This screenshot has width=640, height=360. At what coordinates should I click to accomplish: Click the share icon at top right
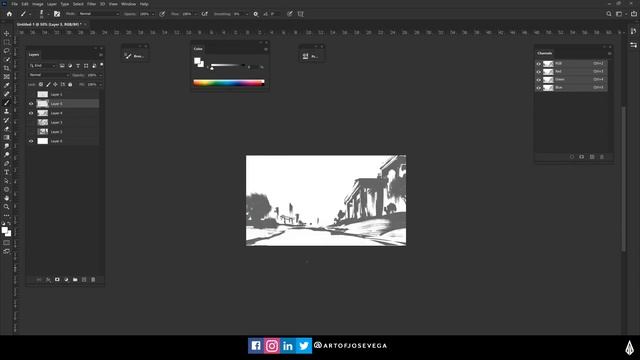pyautogui.click(x=634, y=14)
